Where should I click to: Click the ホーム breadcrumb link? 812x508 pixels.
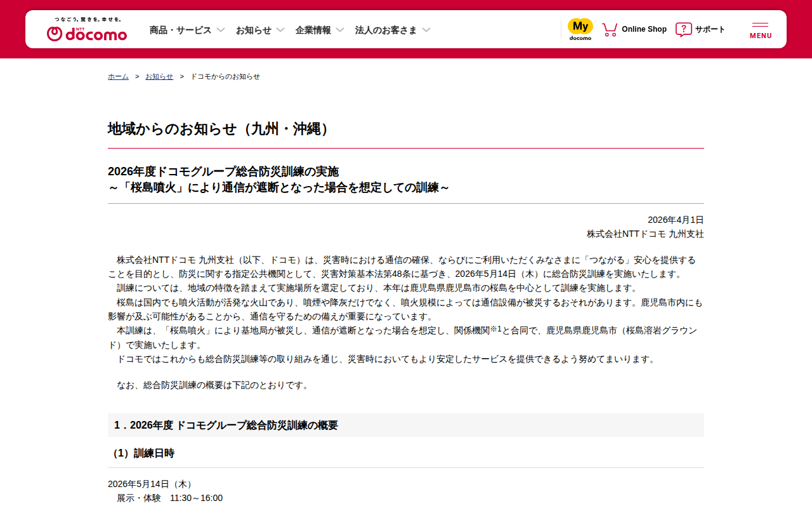(x=118, y=77)
